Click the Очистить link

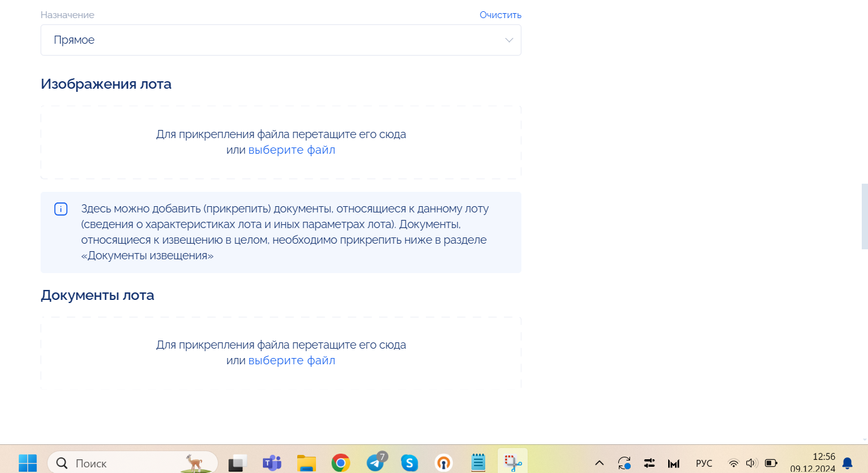tap(500, 15)
